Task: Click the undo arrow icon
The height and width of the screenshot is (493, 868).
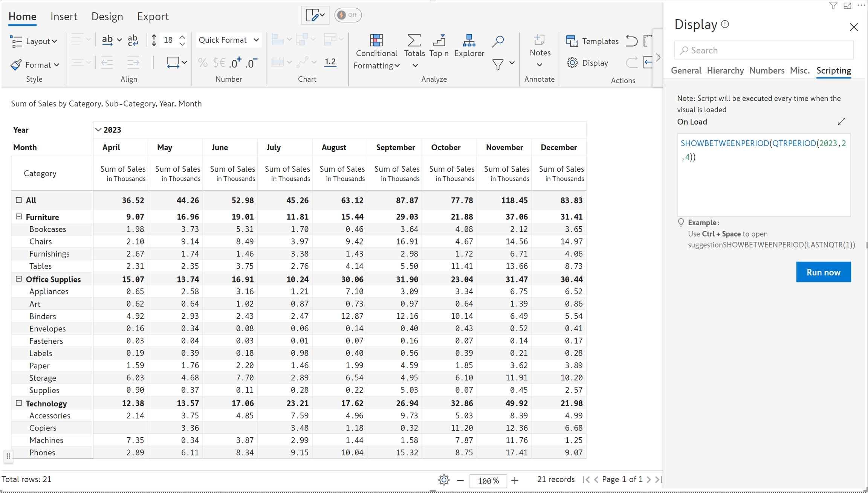Action: (631, 41)
